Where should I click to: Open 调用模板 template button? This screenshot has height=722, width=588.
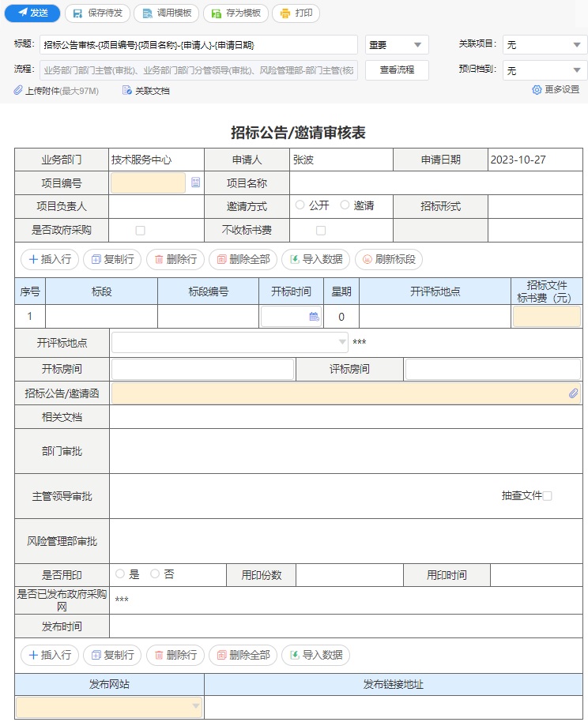[166, 13]
